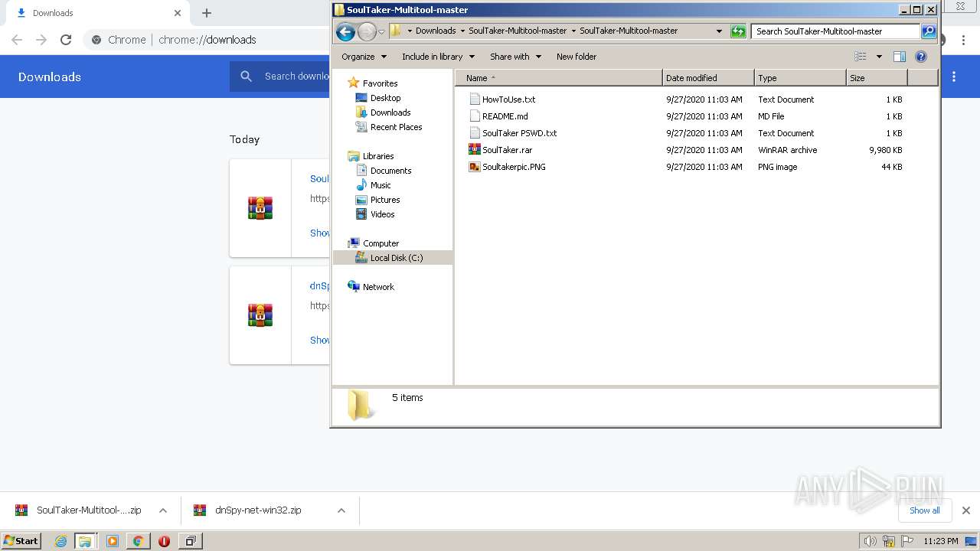Sort by Date modified column
The image size is (980, 551).
coord(708,78)
